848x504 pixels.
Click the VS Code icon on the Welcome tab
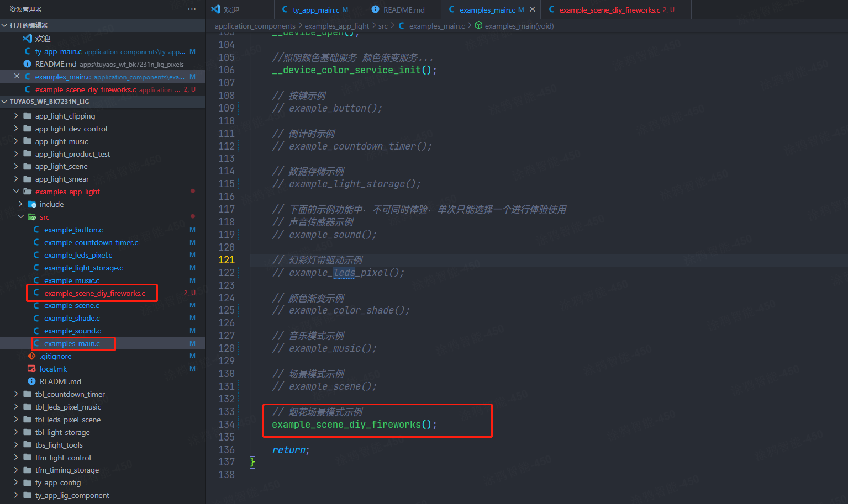[216, 9]
